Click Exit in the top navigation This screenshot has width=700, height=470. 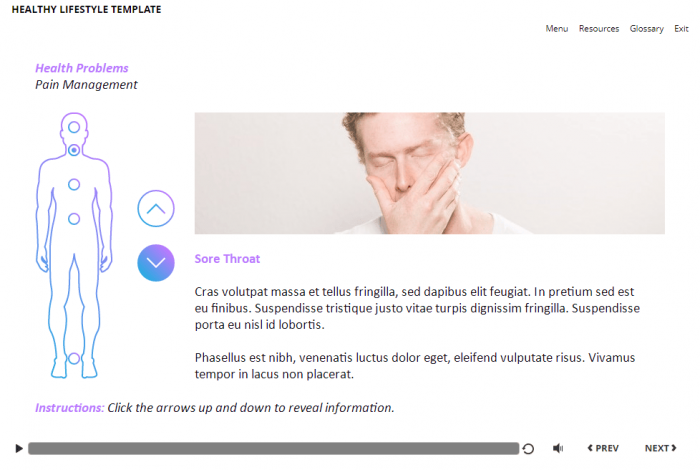coord(681,29)
